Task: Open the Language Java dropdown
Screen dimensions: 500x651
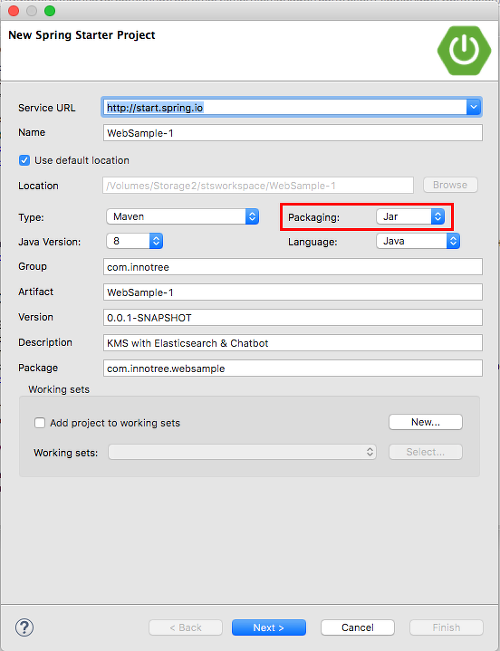Action: point(418,241)
